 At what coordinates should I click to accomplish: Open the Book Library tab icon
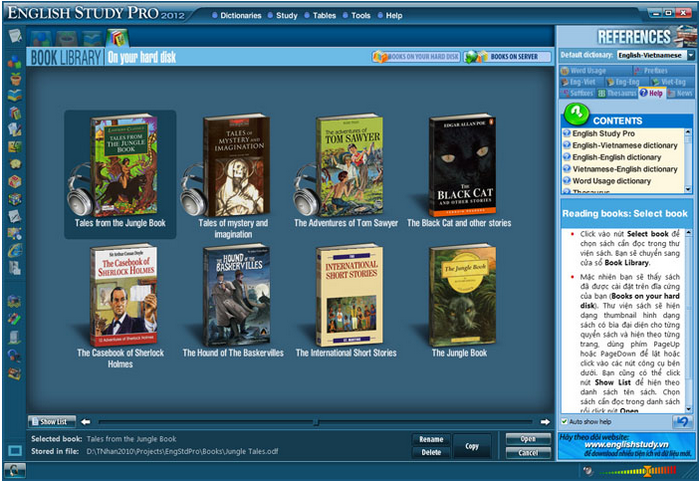tap(116, 38)
